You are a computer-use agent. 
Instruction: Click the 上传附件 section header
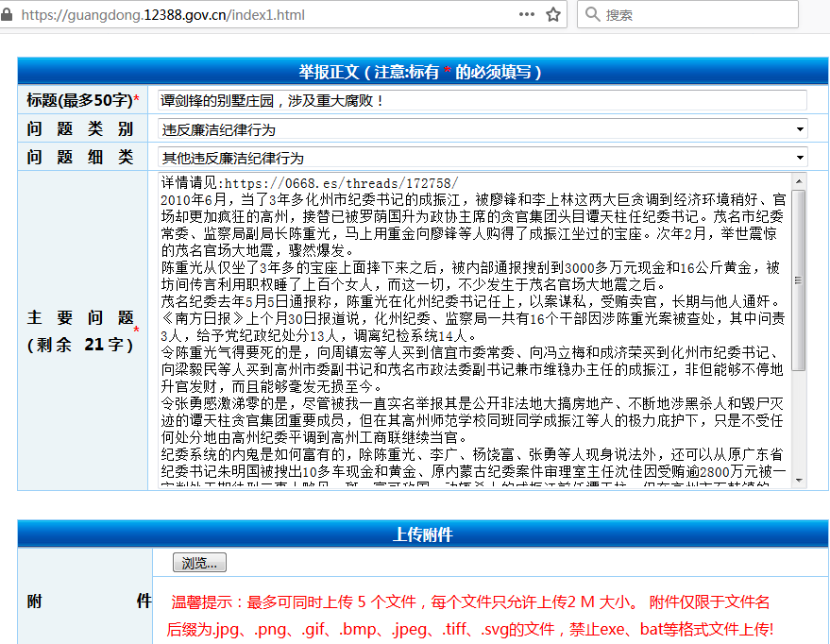(x=415, y=534)
